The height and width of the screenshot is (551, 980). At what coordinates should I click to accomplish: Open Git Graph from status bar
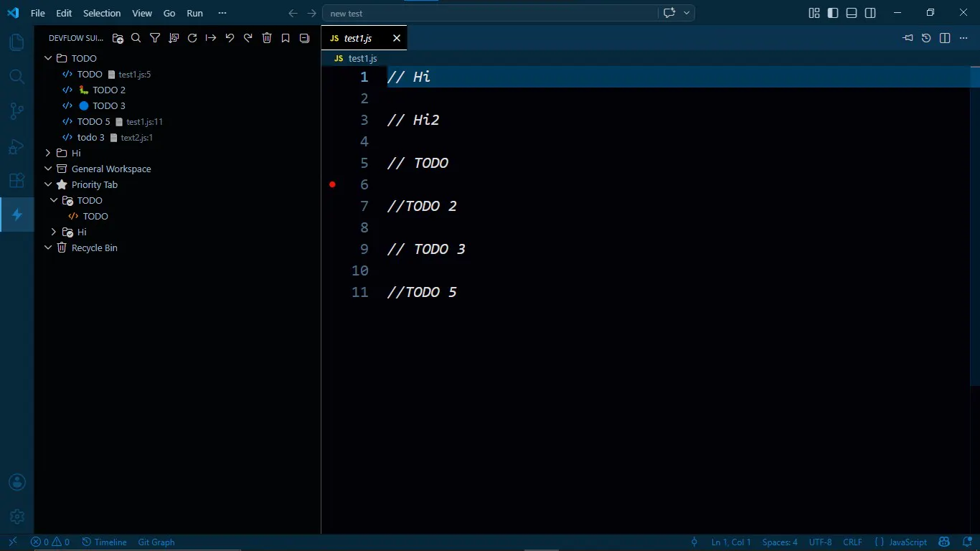(x=156, y=542)
